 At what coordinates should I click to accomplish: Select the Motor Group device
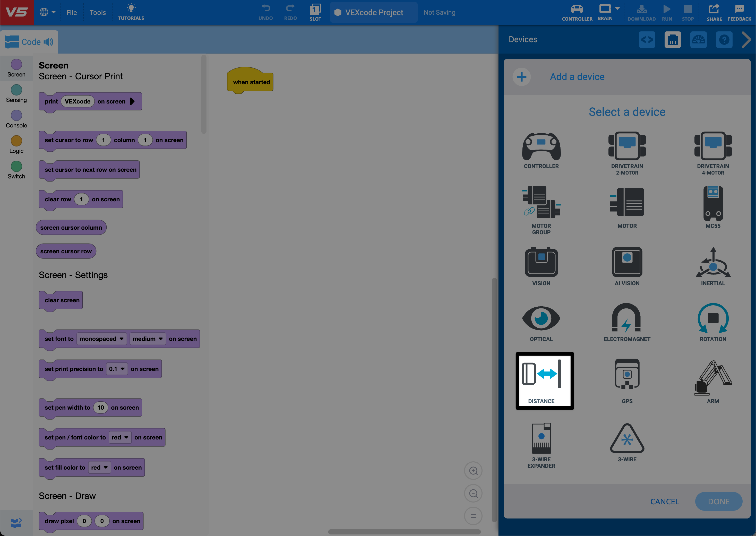click(x=541, y=210)
